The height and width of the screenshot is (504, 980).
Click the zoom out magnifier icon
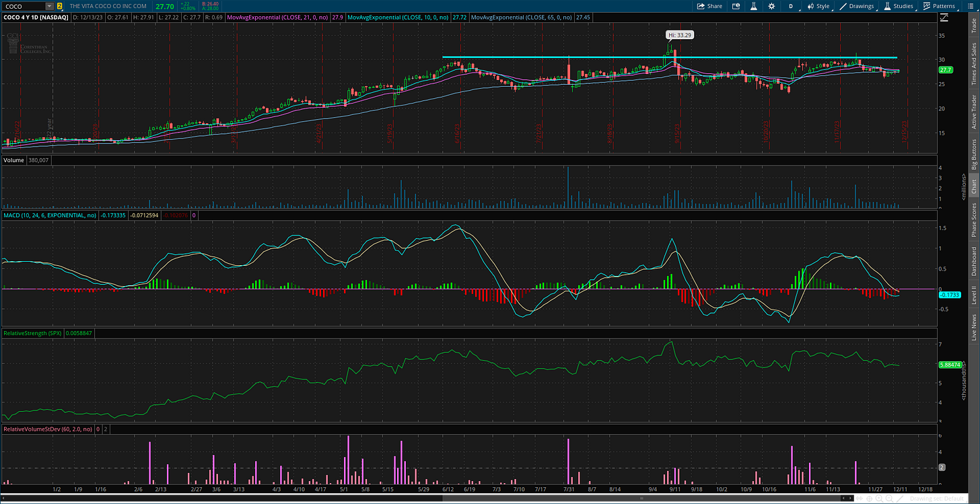[x=889, y=499]
